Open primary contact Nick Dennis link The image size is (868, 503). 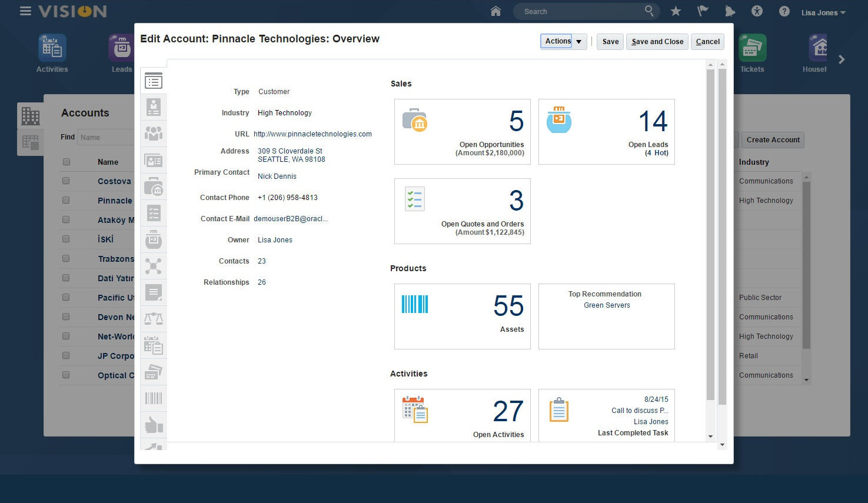point(277,176)
